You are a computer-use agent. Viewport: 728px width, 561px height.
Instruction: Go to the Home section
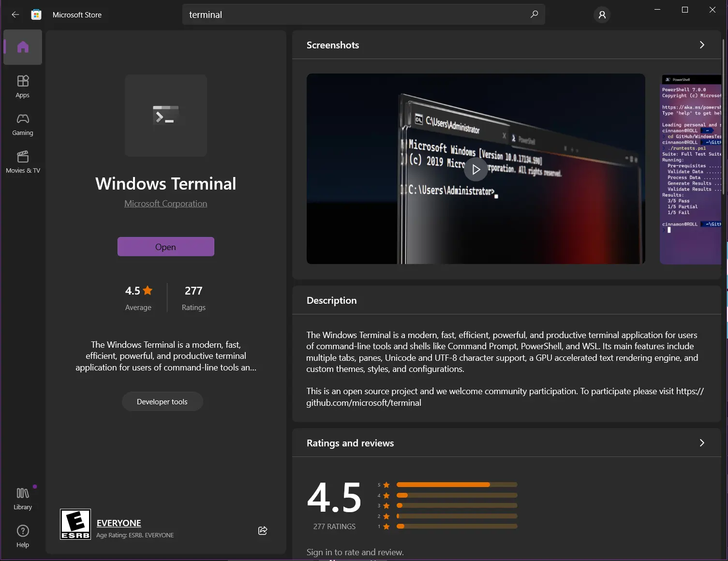point(23,47)
